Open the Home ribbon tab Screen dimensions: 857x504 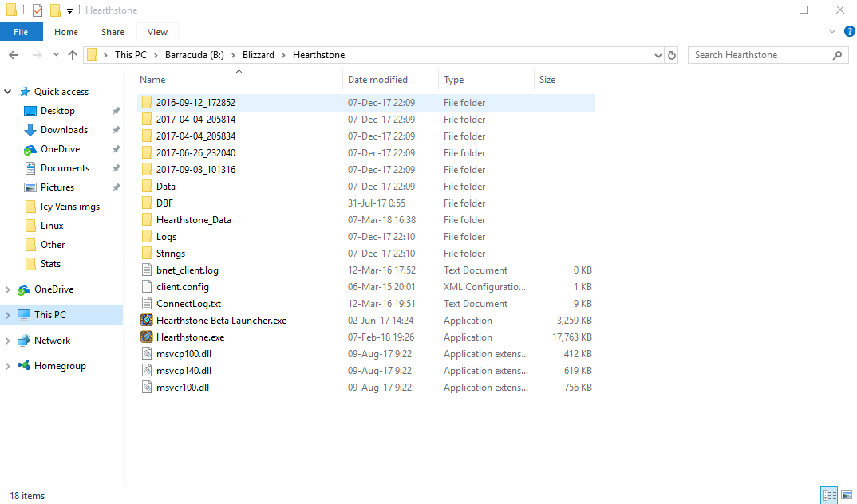pyautogui.click(x=66, y=32)
